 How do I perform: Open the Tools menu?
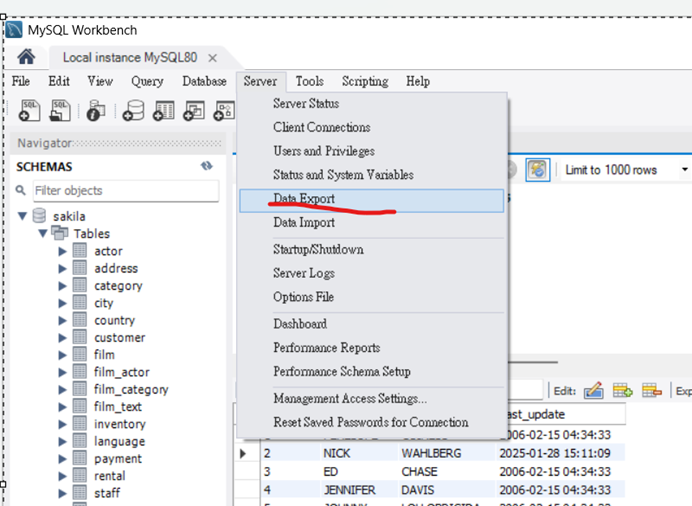point(309,81)
